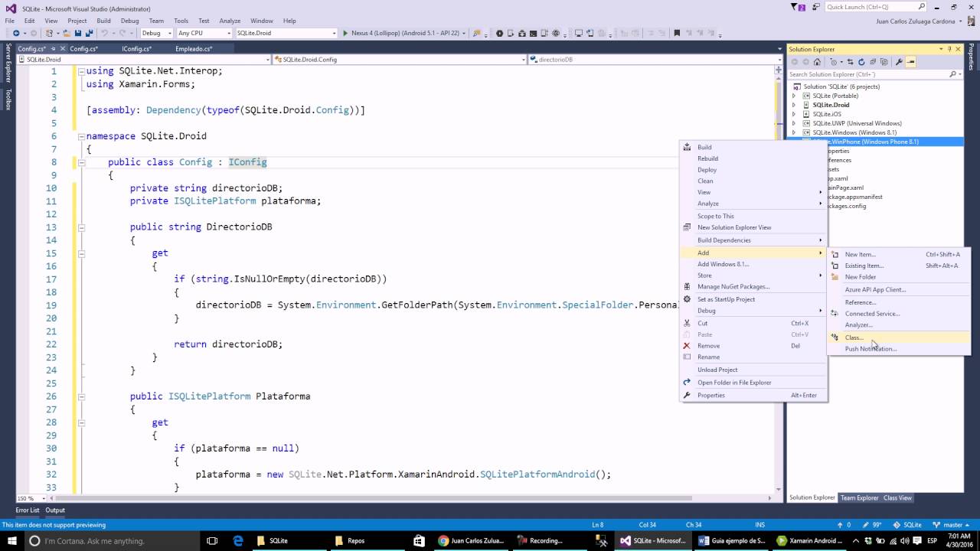Open Server Explorer side tab

(8, 63)
